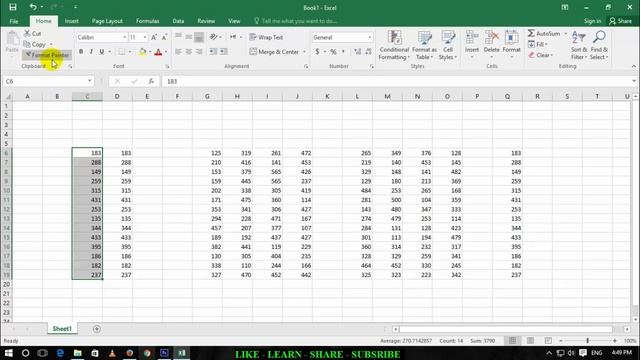Image resolution: width=640 pixels, height=360 pixels.
Task: Click the Share button
Action: click(x=620, y=21)
